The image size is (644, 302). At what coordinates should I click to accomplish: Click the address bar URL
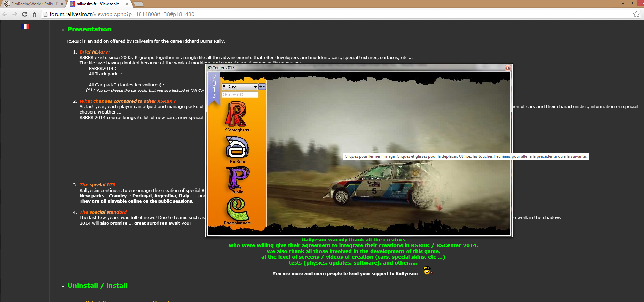(122, 14)
